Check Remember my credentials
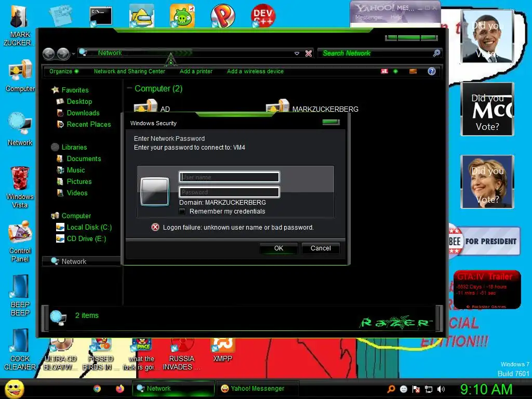The image size is (532, 399). [182, 211]
